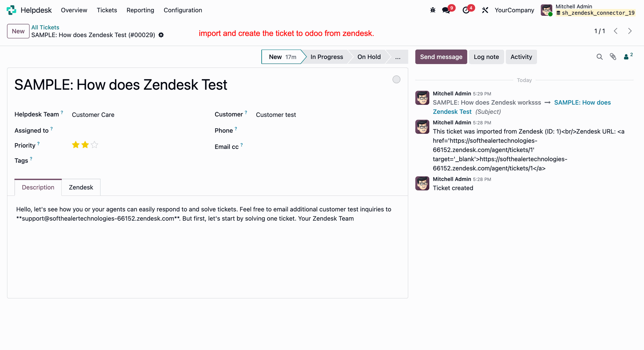The height and width of the screenshot is (350, 644).
Task: Show Priority help question mark
Action: pos(38,143)
